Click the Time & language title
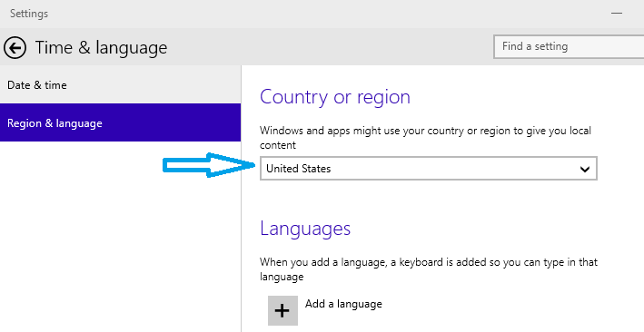This screenshot has width=644, height=332. (x=101, y=48)
